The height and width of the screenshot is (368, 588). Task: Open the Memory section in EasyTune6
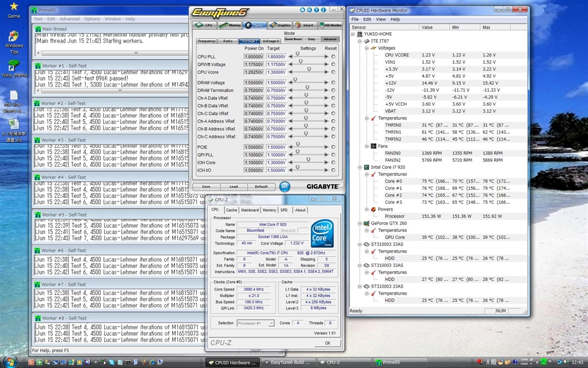(x=230, y=25)
